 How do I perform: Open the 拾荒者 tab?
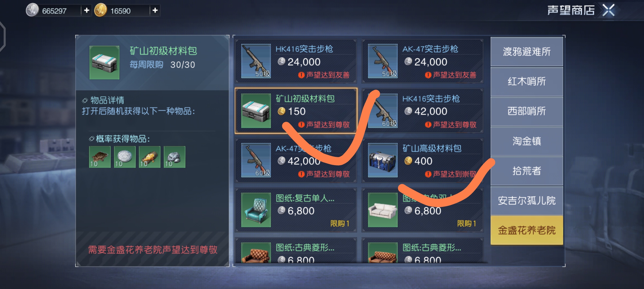tap(527, 171)
